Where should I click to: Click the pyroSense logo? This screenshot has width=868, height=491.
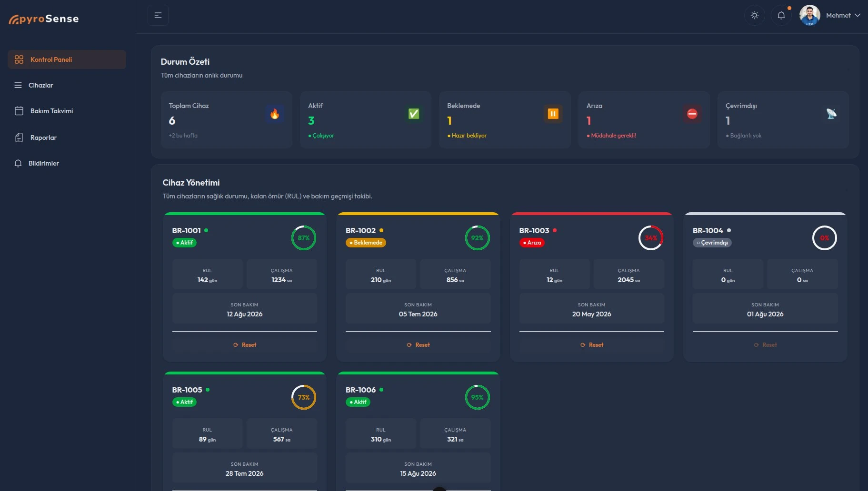click(44, 19)
